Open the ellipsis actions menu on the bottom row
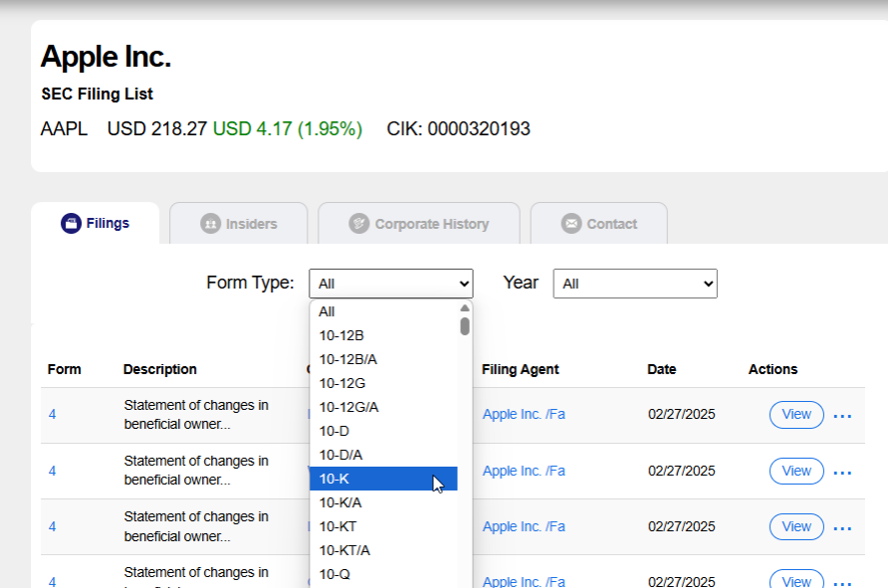This screenshot has height=588, width=888. click(842, 582)
